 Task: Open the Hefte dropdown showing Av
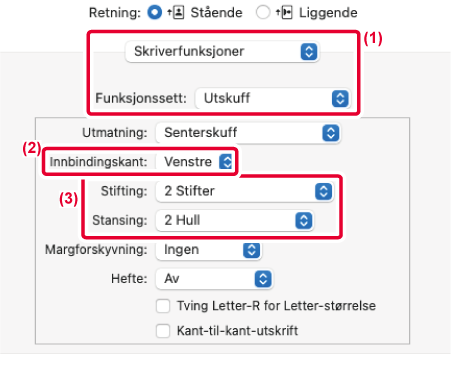214,279
